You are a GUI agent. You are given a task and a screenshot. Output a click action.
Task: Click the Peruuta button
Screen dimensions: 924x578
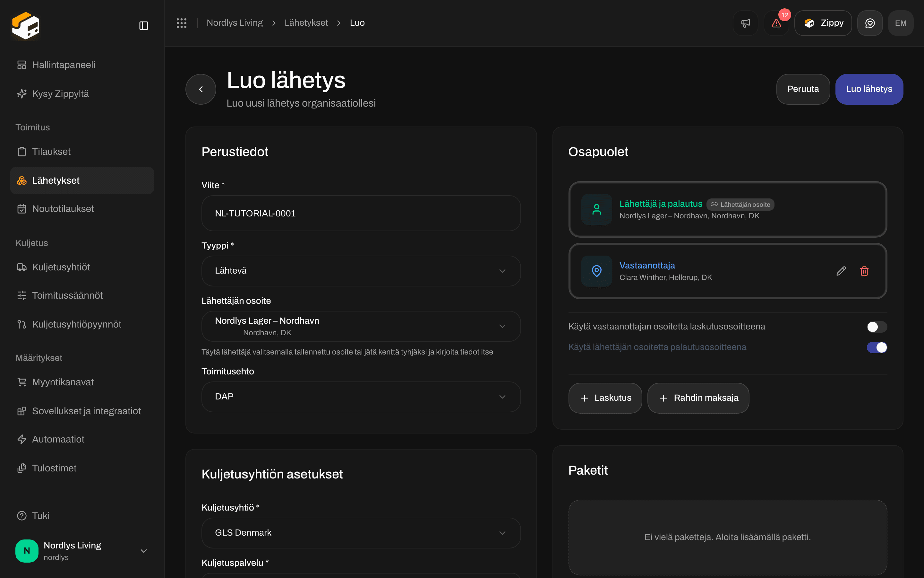(803, 89)
